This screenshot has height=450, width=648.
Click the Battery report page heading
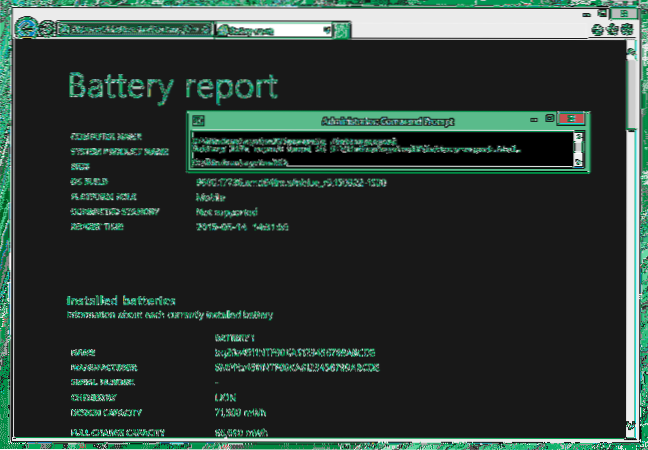(x=171, y=88)
